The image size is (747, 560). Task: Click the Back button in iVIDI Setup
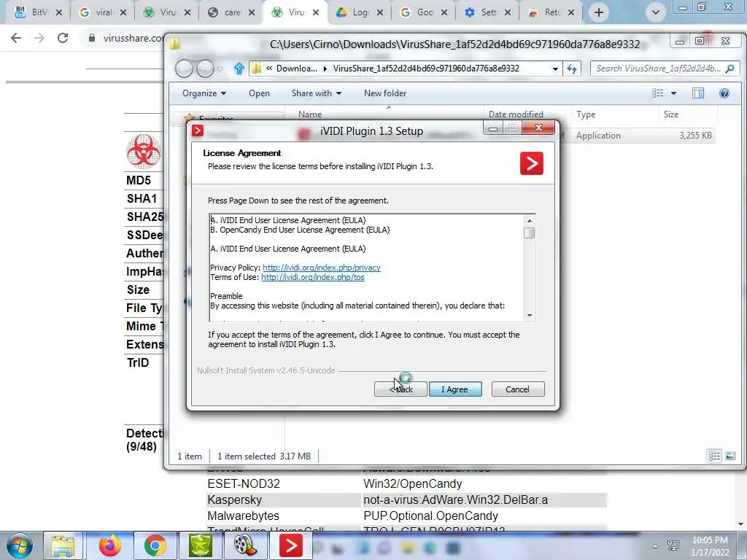coord(400,389)
